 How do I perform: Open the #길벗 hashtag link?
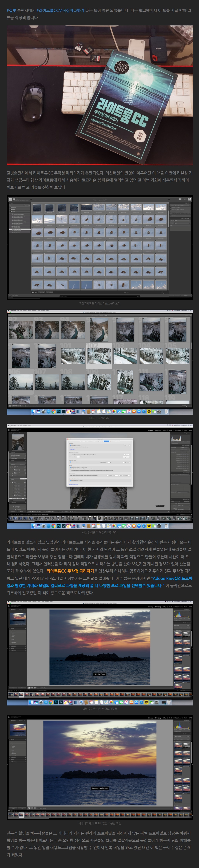click(x=11, y=11)
